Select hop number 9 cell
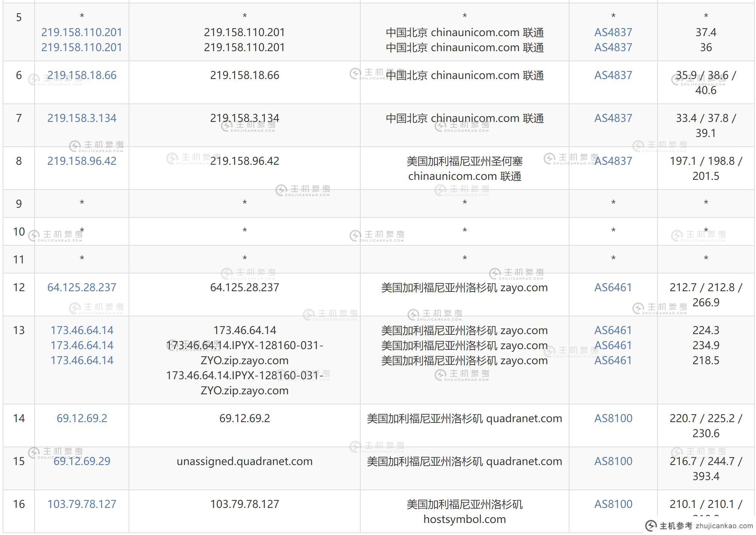 [19, 204]
